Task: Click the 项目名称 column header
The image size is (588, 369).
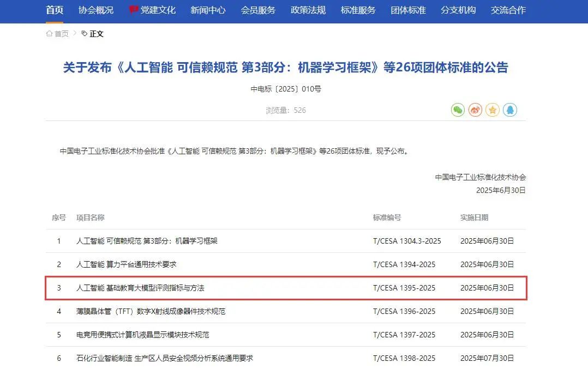Action: [x=91, y=217]
